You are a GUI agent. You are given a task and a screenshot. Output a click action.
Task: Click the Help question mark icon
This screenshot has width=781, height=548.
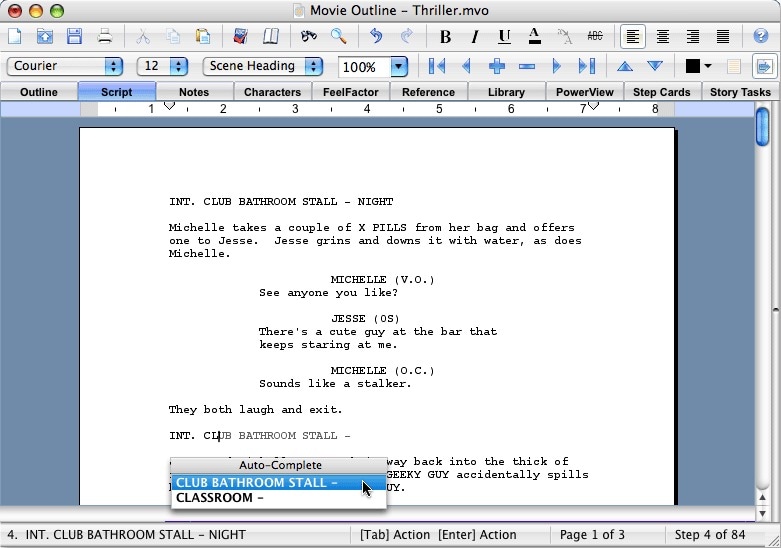point(761,36)
